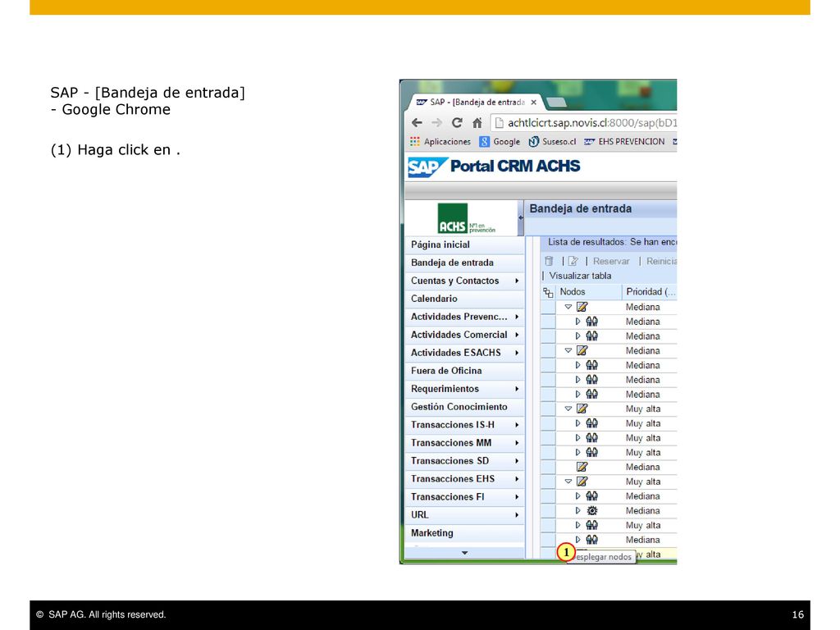Expand the Transacciones SD submenu arrow
The height and width of the screenshot is (630, 840).
tap(517, 461)
